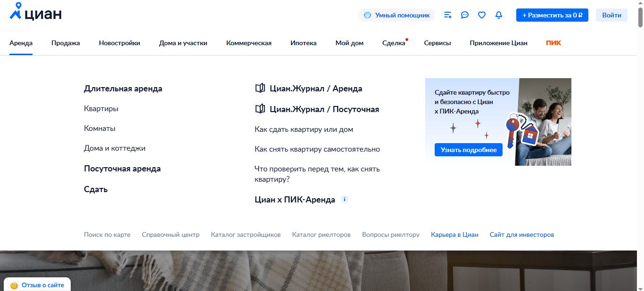The width and height of the screenshot is (644, 291).
Task: Open Как сдать квартиру или дом article
Action: pyautogui.click(x=304, y=129)
